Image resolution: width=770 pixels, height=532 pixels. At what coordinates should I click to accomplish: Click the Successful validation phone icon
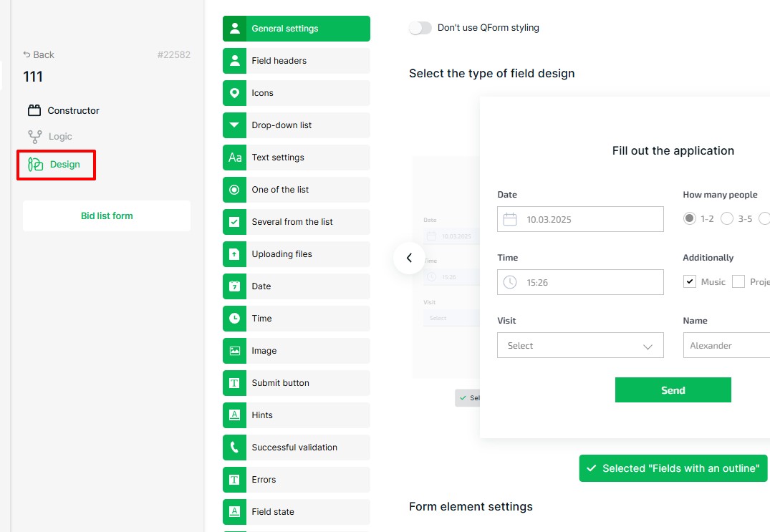(x=234, y=448)
